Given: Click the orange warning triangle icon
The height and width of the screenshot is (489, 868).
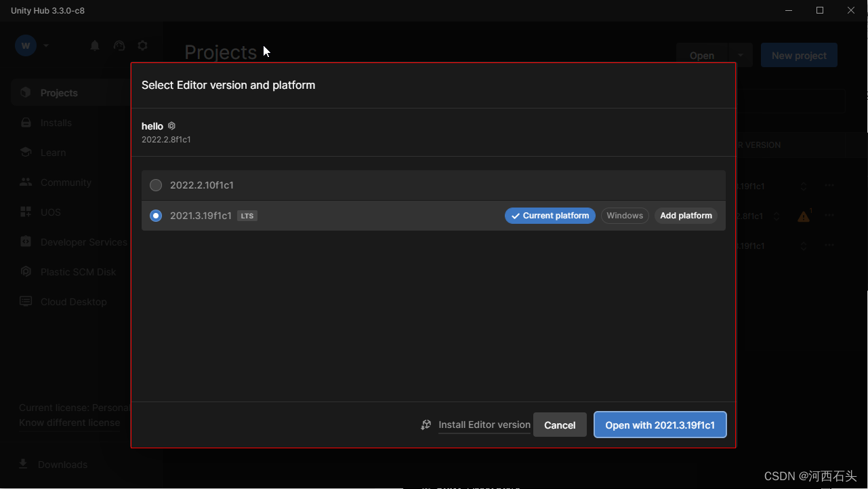Looking at the screenshot, I should click(804, 216).
